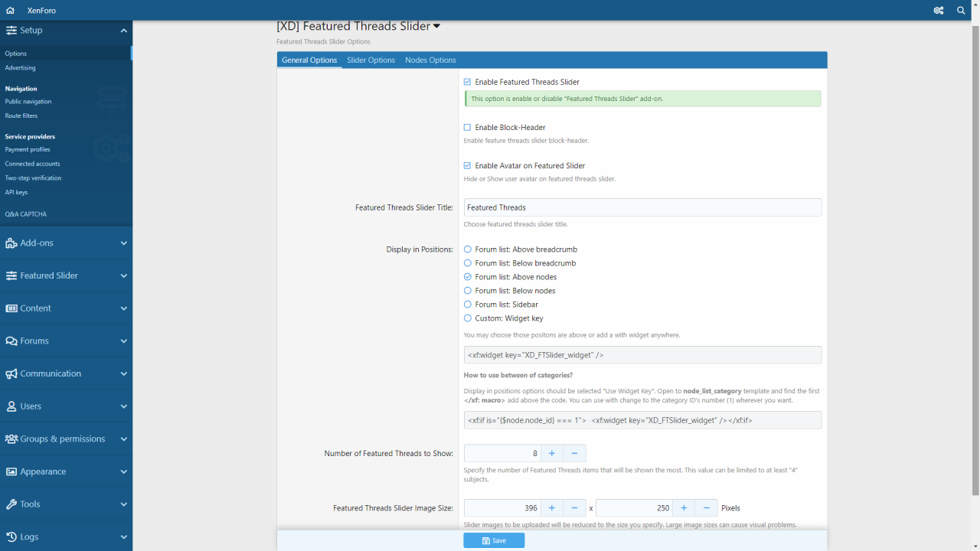Enable the Block-Header checkbox

[x=467, y=128]
